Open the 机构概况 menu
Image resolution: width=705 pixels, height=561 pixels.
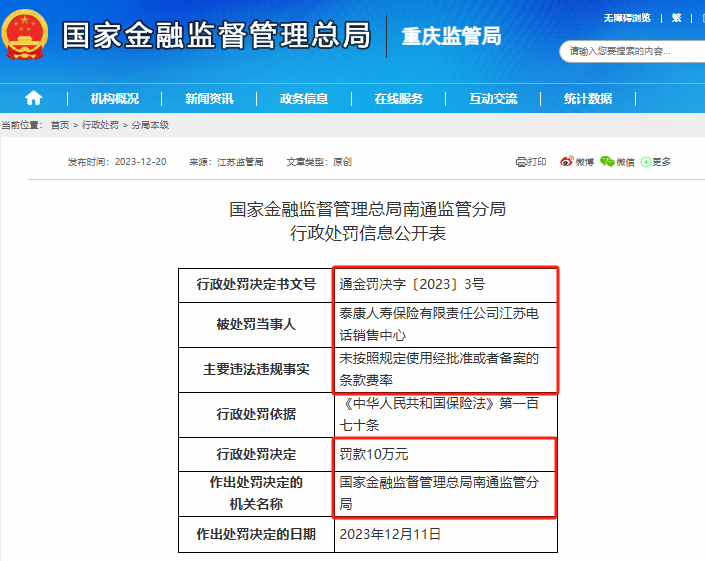tap(115, 98)
